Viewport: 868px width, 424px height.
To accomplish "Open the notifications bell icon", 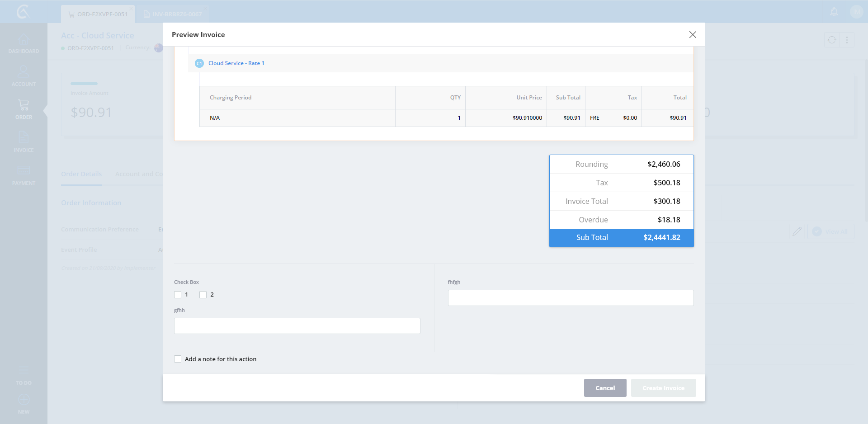I will tap(834, 12).
